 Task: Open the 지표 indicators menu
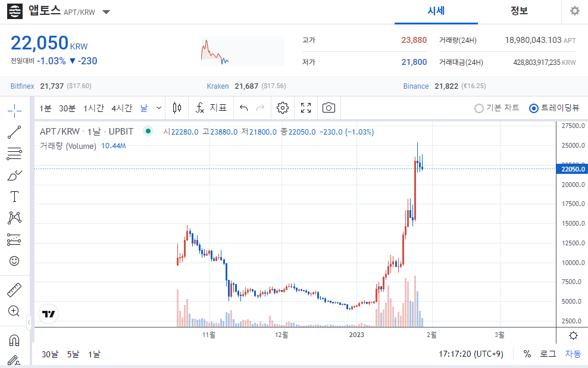pyautogui.click(x=211, y=108)
